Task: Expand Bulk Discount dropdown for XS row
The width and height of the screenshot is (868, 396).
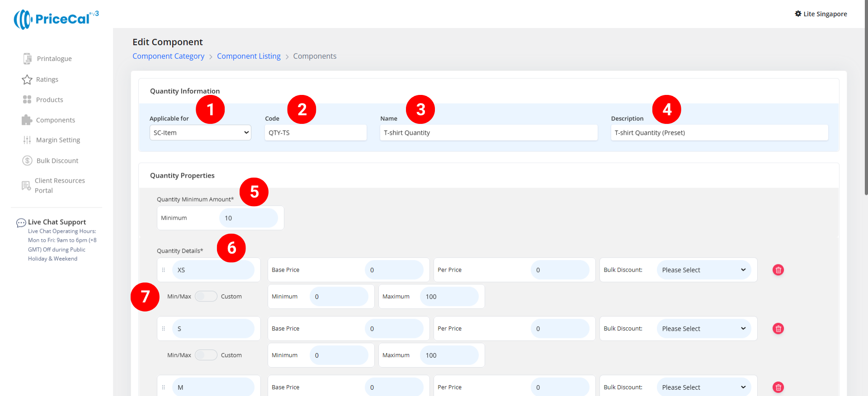Action: 703,270
